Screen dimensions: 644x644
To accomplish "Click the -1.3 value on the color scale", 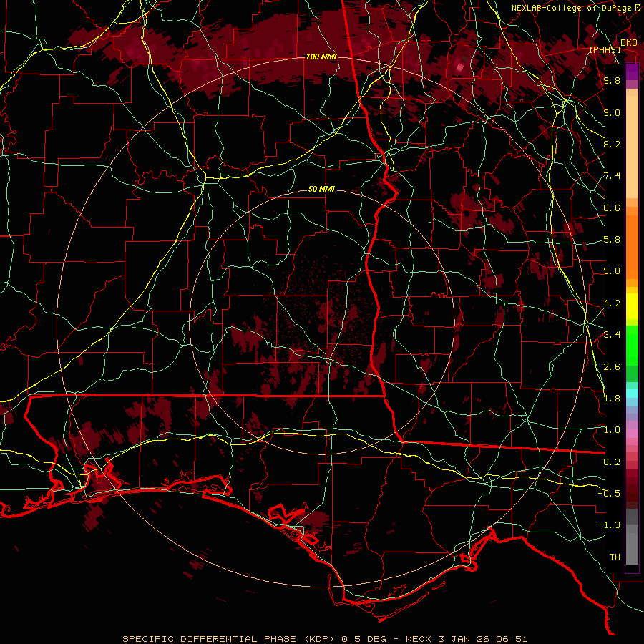I will 609,525.
